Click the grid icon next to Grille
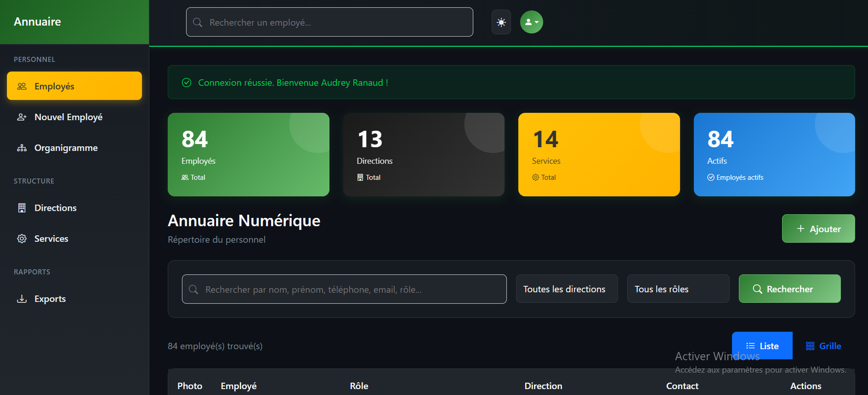This screenshot has width=868, height=395. point(810,346)
